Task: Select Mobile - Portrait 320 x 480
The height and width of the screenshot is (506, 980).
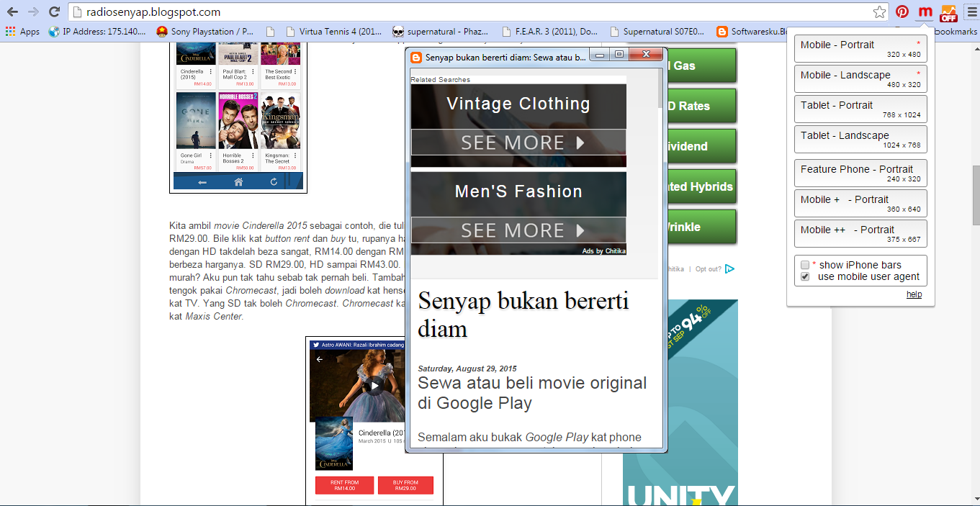Action: click(x=860, y=49)
